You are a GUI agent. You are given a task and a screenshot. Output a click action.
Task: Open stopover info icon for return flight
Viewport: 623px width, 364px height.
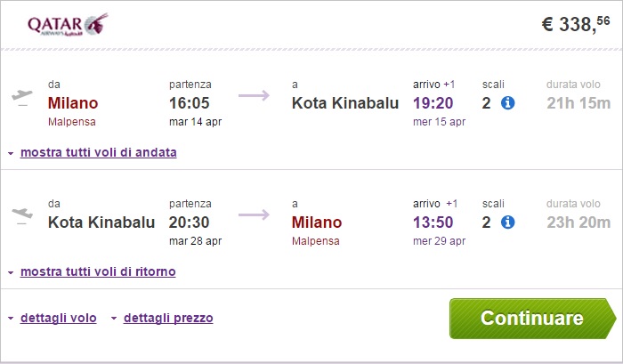pos(508,222)
